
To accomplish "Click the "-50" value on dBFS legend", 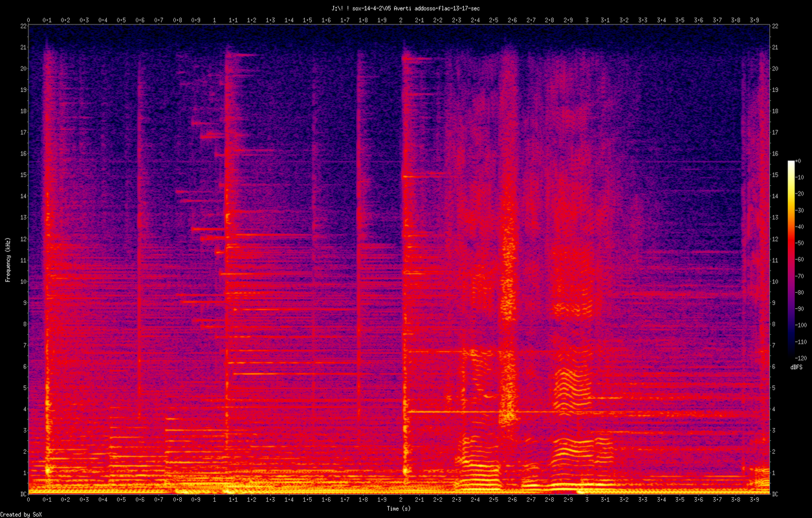I will [801, 243].
